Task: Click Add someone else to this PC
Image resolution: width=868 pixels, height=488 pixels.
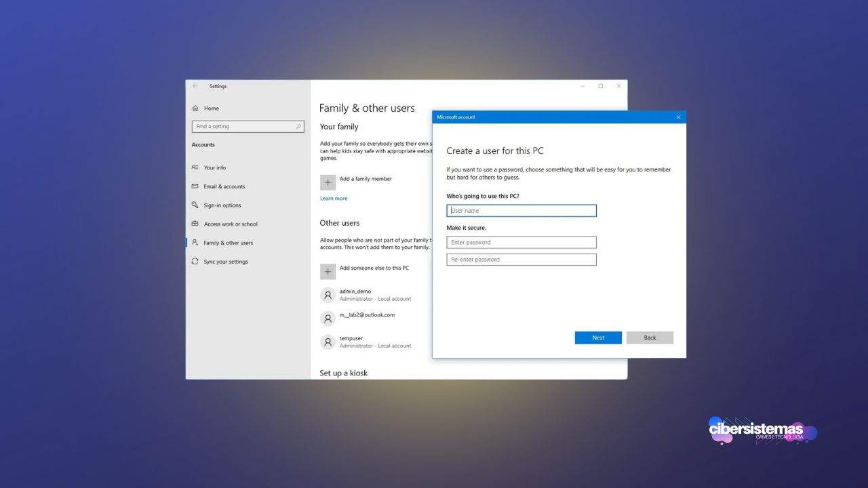Action: click(x=374, y=268)
